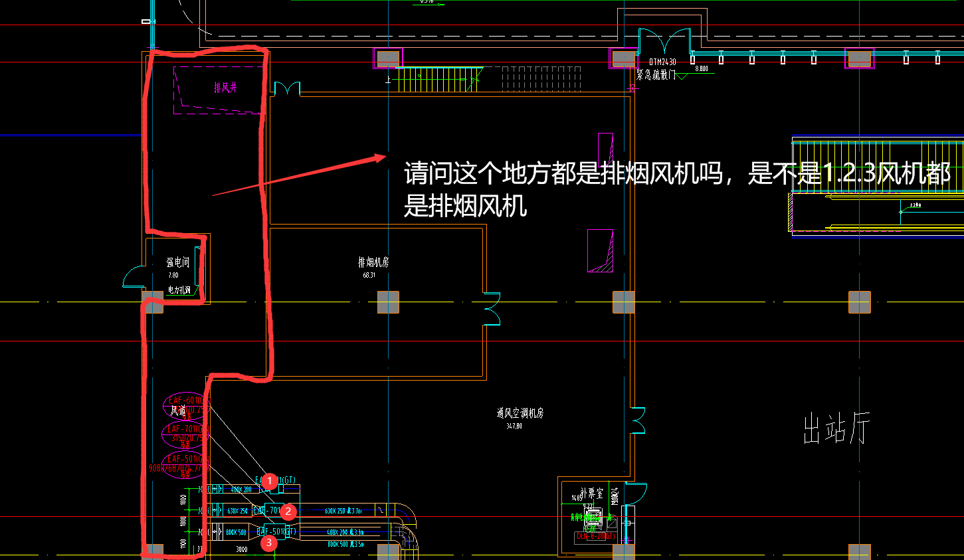Select the emergency exit double door arc
The width and height of the screenshot is (964, 560).
click(664, 41)
